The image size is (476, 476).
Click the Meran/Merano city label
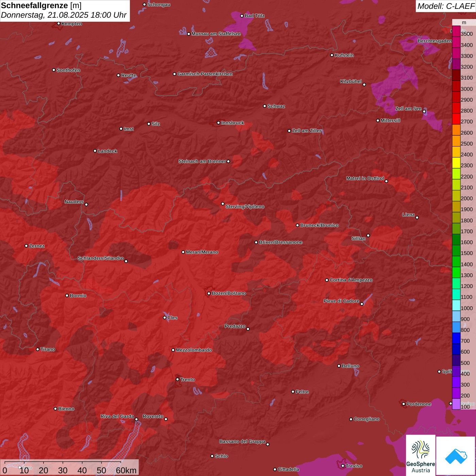202,252
